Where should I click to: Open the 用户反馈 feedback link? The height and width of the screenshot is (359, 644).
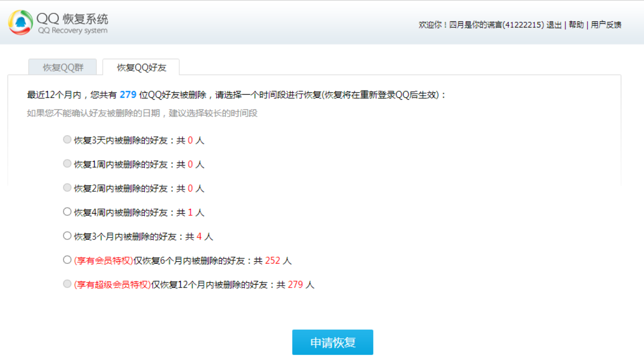coord(606,25)
